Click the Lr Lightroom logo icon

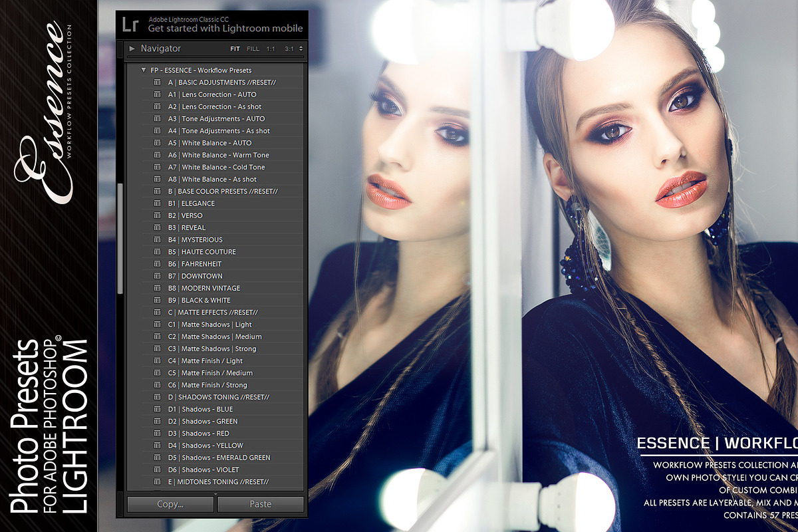click(130, 25)
